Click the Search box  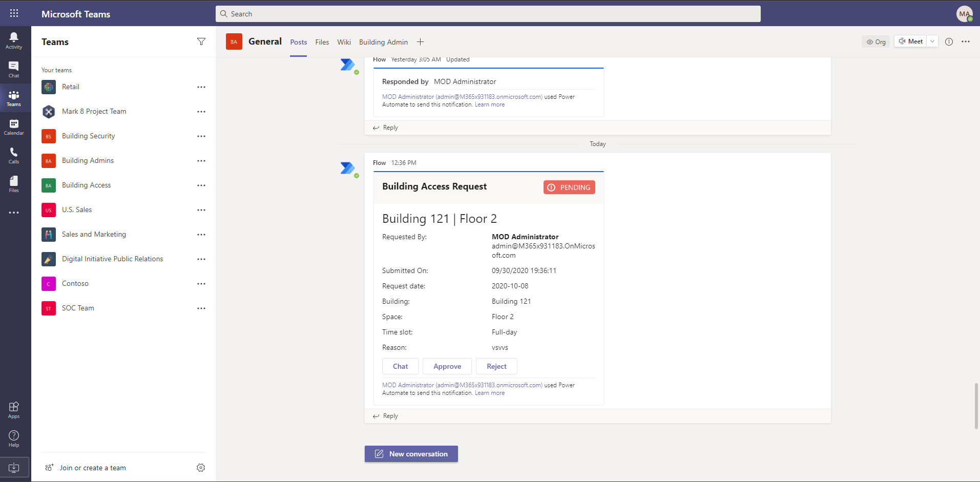pyautogui.click(x=488, y=14)
